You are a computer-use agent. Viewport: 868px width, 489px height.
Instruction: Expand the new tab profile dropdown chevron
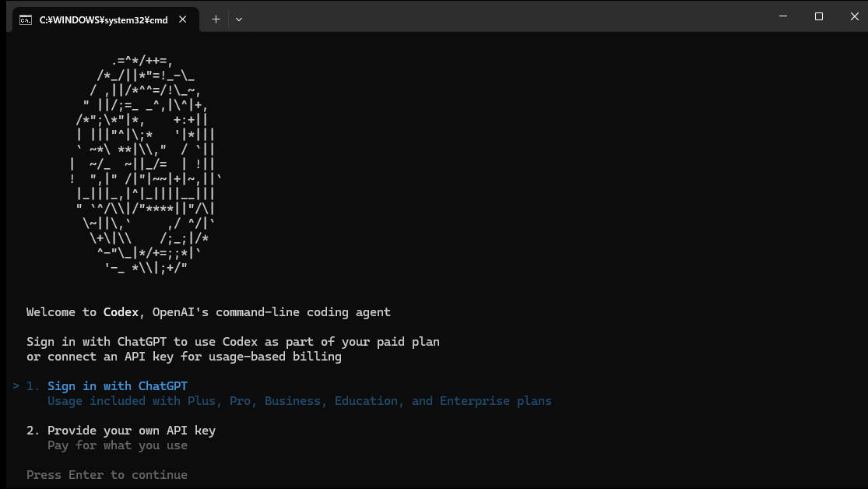click(239, 19)
